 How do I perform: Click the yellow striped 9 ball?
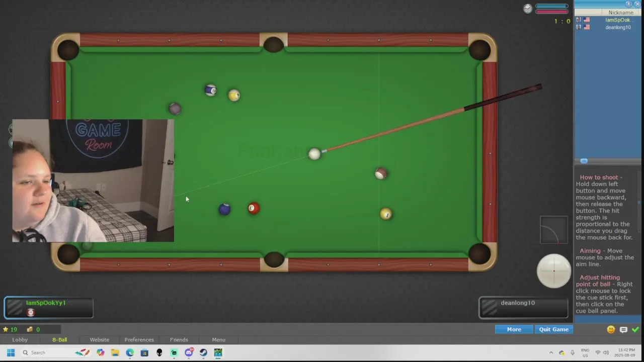pyautogui.click(x=234, y=95)
